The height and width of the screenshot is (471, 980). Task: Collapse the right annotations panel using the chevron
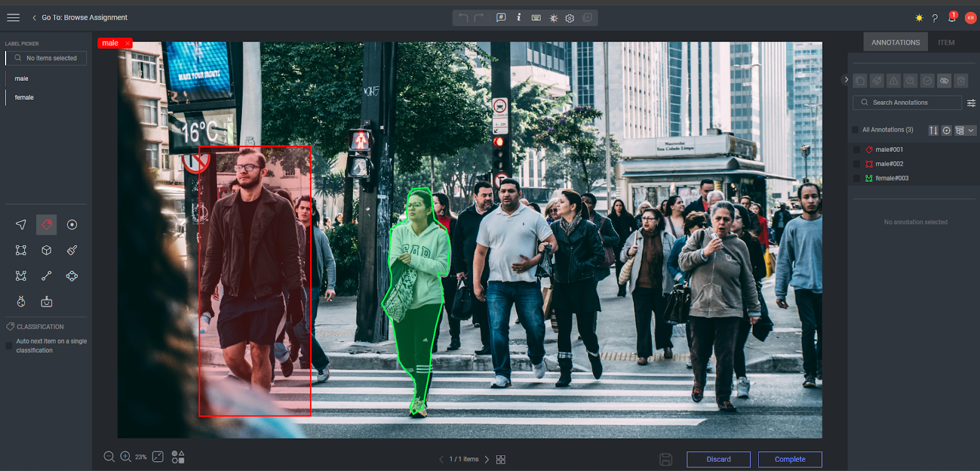(x=846, y=80)
